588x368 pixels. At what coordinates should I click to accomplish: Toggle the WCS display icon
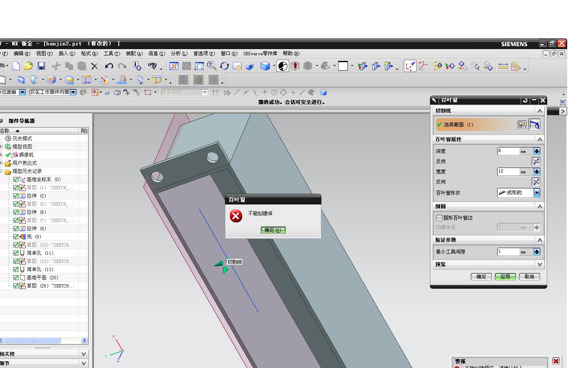[x=410, y=66]
